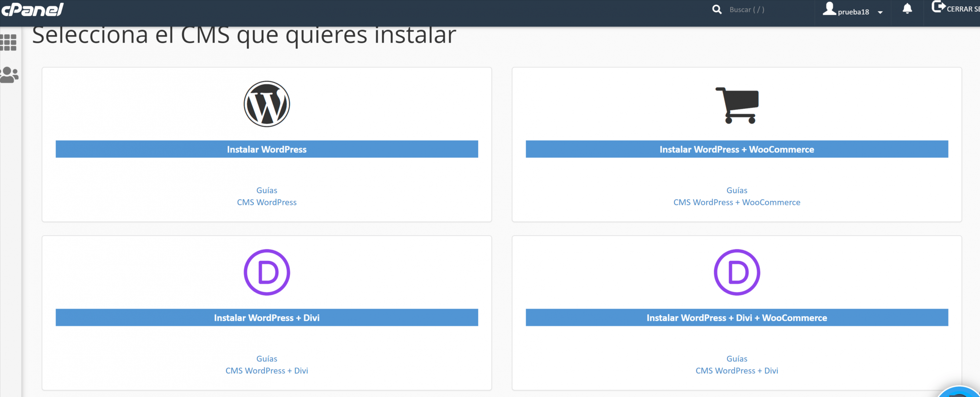This screenshot has width=980, height=397.
Task: Open the notifications bell
Action: [907, 9]
